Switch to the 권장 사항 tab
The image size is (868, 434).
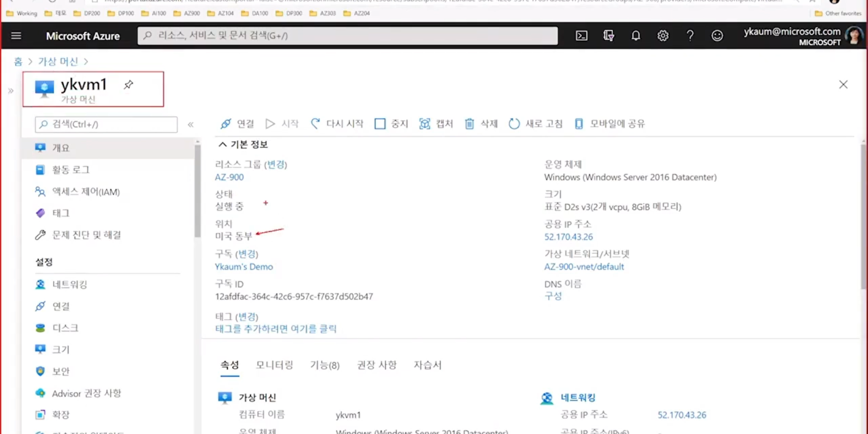click(377, 365)
